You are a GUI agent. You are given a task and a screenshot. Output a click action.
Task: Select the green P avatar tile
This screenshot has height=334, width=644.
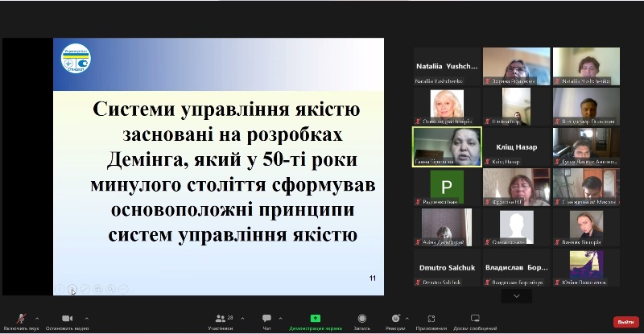(447, 187)
